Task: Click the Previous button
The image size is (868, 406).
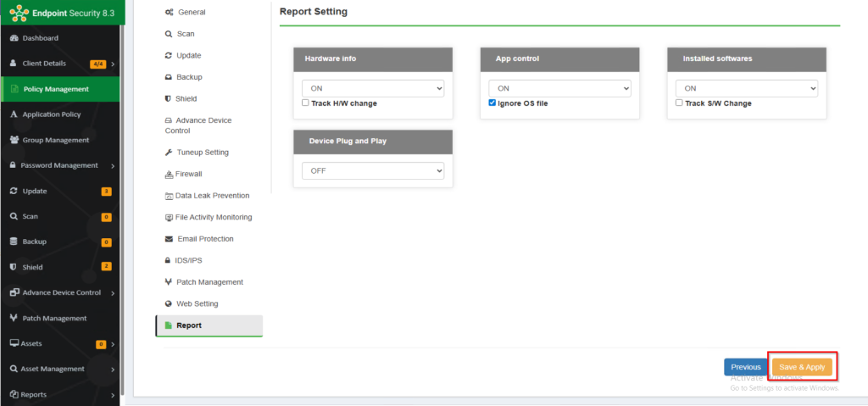Action: [746, 367]
